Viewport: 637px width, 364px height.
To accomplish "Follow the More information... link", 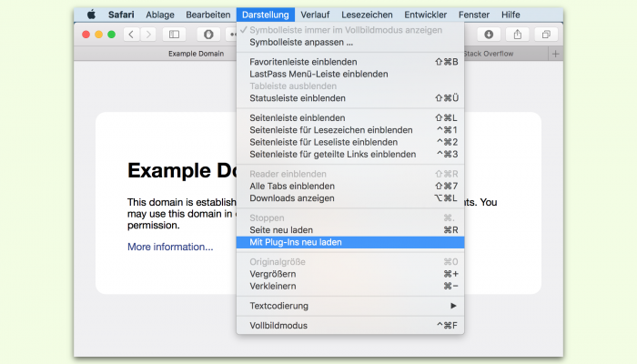I will 170,247.
